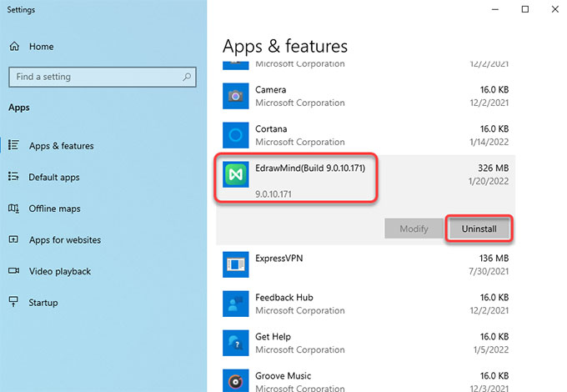Select Cortana in the apps list
Image resolution: width=567 pixels, height=392 pixels.
[271, 128]
